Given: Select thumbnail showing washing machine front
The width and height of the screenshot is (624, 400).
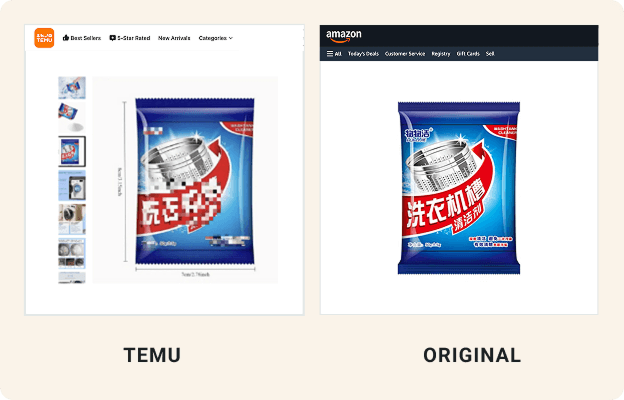Looking at the screenshot, I should 72,185.
